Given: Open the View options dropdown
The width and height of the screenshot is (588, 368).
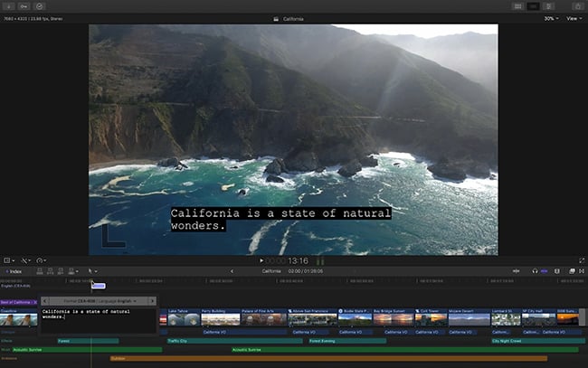Looking at the screenshot, I should [574, 18].
